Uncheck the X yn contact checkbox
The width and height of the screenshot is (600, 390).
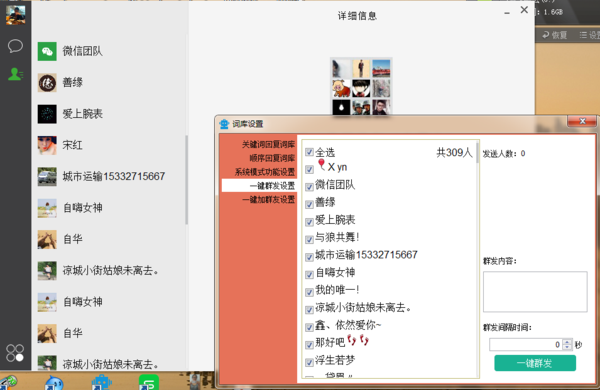(x=309, y=169)
